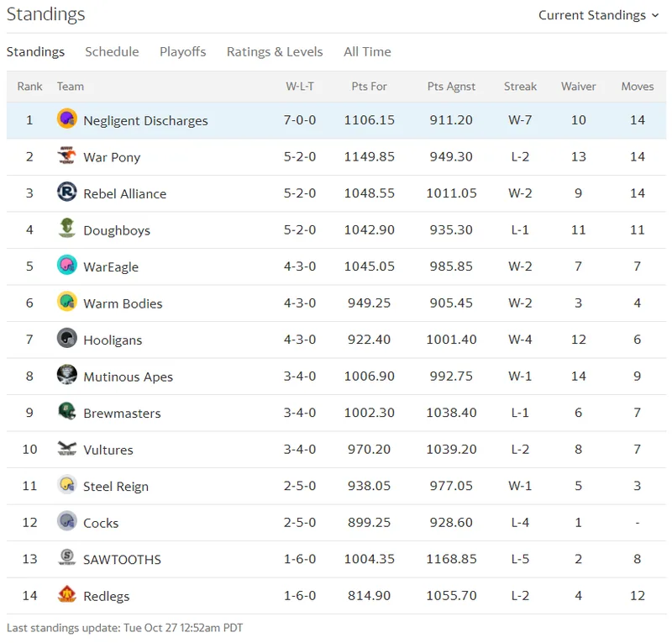Click the Vultures bird logo
This screenshot has width=672, height=643.
67,448
